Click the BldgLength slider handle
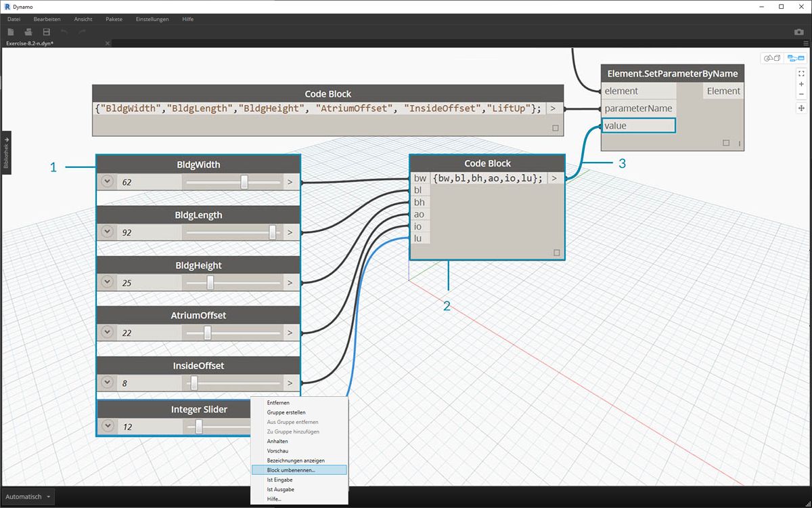 click(x=273, y=232)
